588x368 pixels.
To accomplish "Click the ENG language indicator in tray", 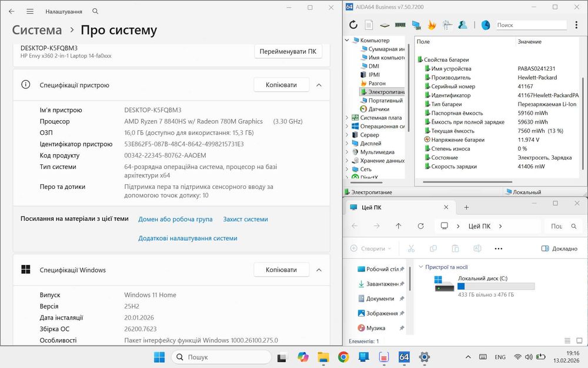I will coord(500,357).
